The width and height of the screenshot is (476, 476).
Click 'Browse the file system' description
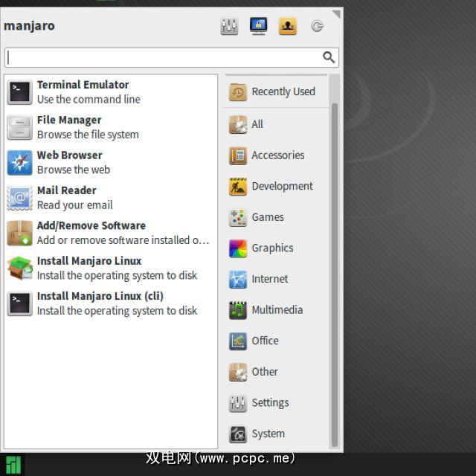(88, 135)
